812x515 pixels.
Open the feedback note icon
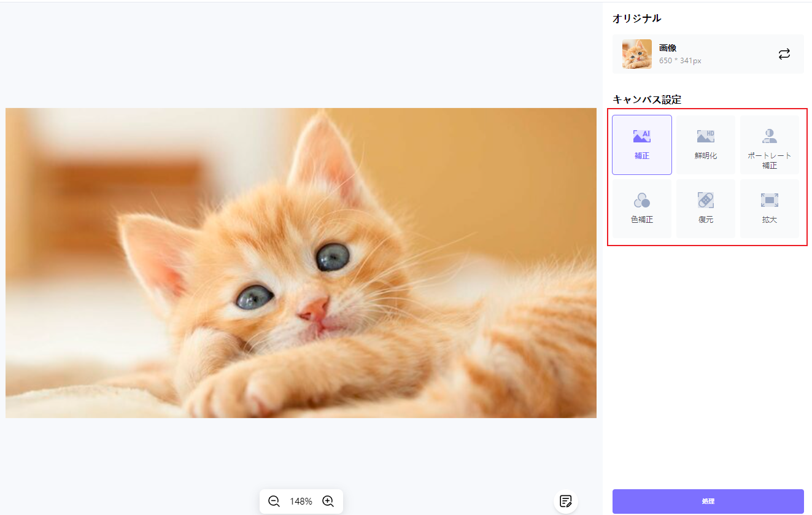click(x=565, y=501)
